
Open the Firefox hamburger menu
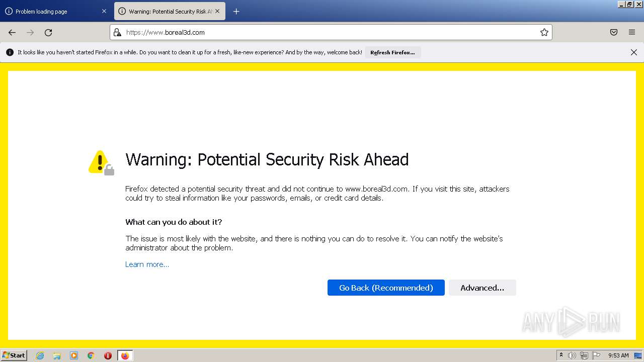coord(632,32)
